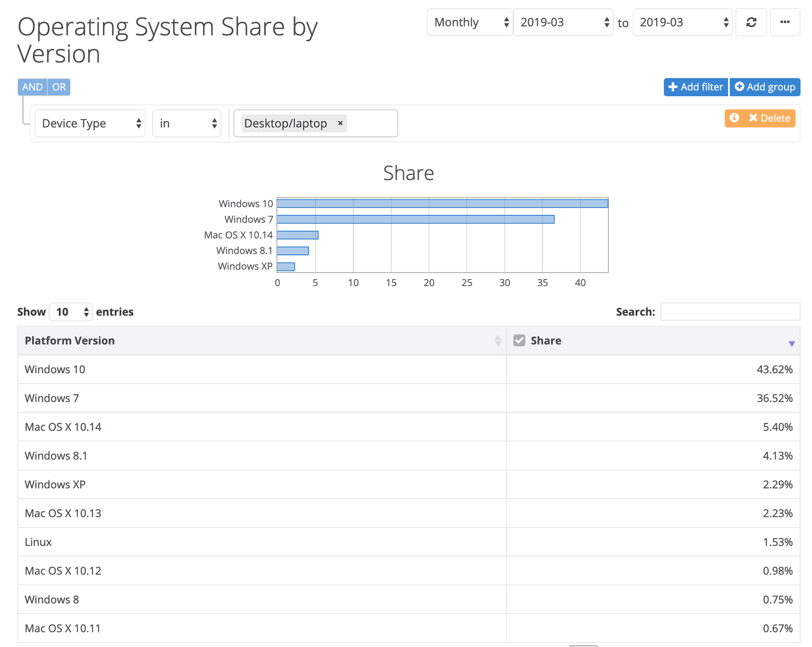Screen dimensions: 812x647
Task: Change the 'in' operator dropdown
Action: point(186,123)
